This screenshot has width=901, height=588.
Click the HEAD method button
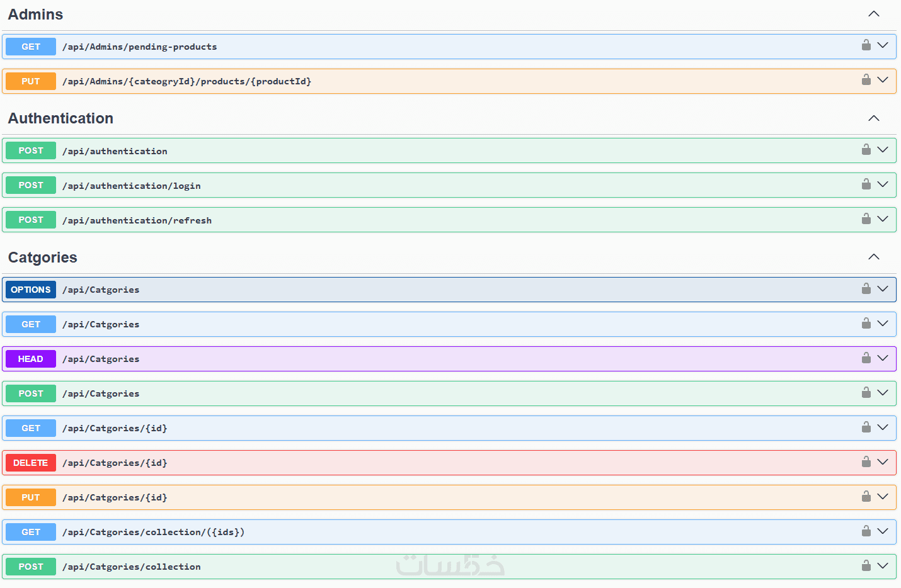31,359
